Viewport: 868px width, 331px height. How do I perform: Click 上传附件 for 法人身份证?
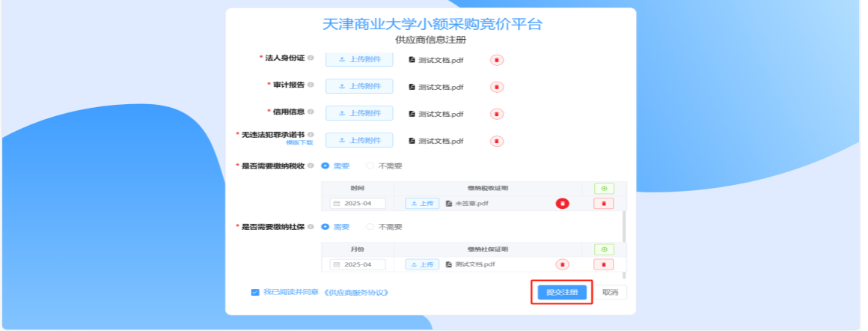tap(359, 59)
